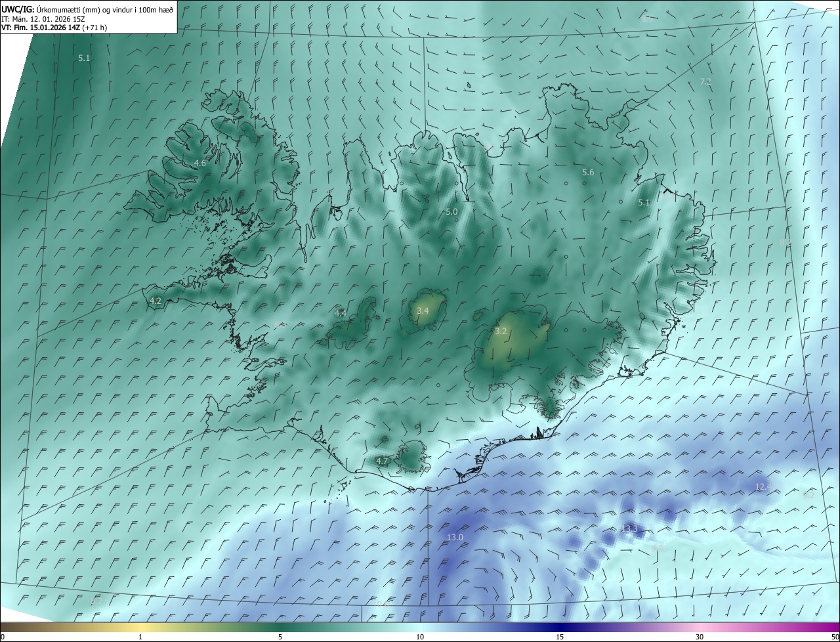840x642 pixels.
Task: Click the 3.4 value on the glacier
Action: (423, 310)
